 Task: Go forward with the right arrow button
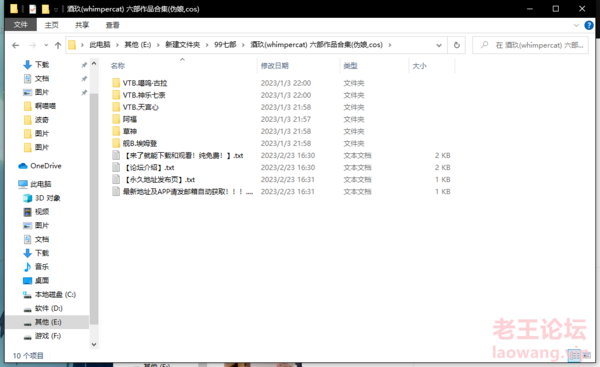33,45
